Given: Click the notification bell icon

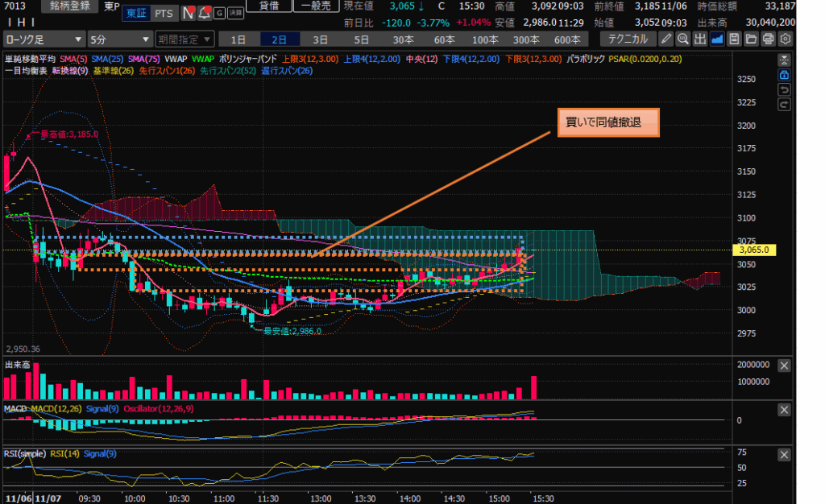Looking at the screenshot, I should (x=201, y=13).
